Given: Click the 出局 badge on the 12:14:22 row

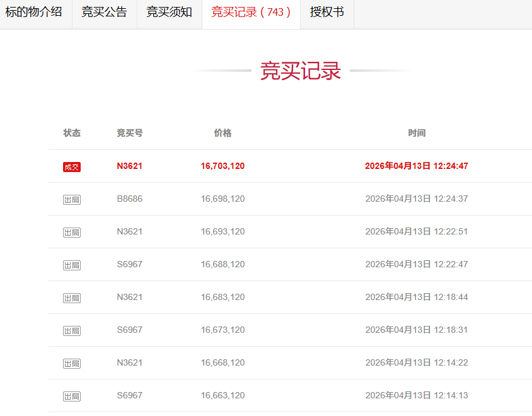Looking at the screenshot, I should tap(71, 362).
